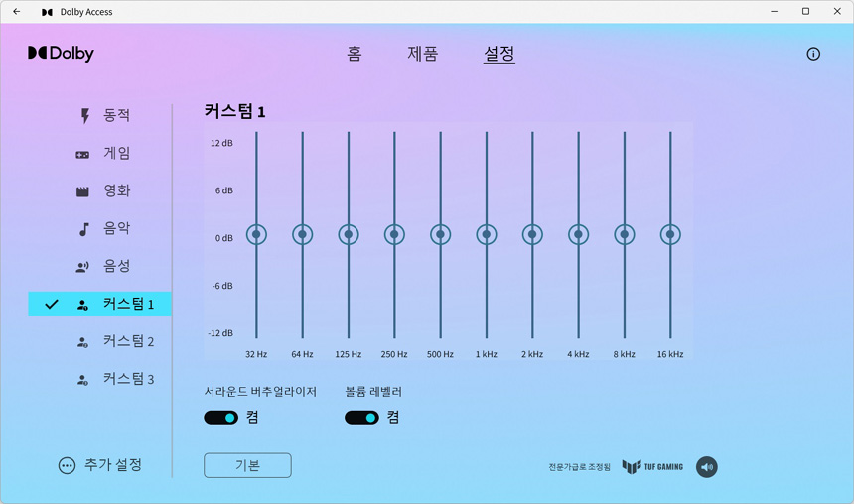Click the clapperboard icon for 영화 profile

pyautogui.click(x=82, y=191)
